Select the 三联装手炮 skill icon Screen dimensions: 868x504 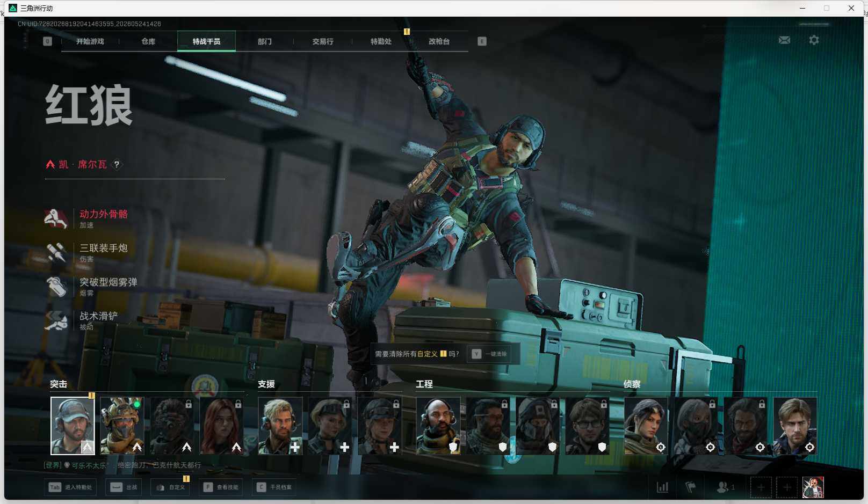click(x=56, y=252)
